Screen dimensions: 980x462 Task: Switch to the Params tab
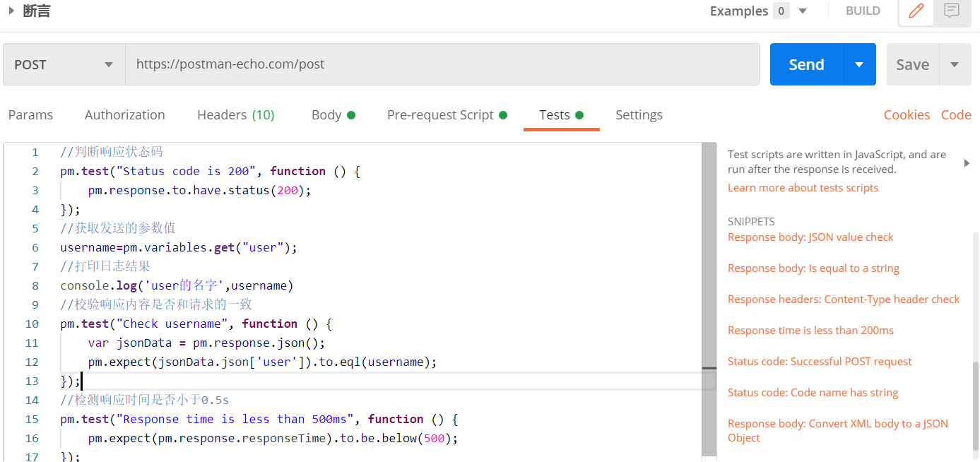[30, 115]
